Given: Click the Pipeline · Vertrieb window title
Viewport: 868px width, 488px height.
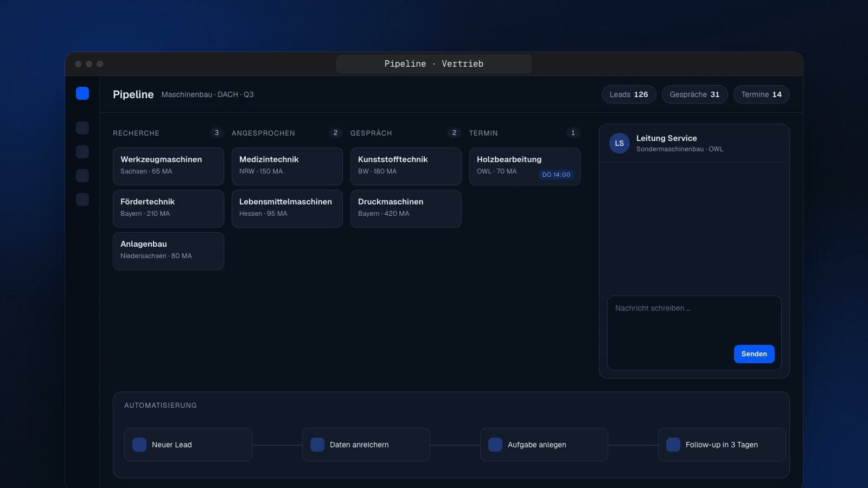Looking at the screenshot, I should 434,64.
